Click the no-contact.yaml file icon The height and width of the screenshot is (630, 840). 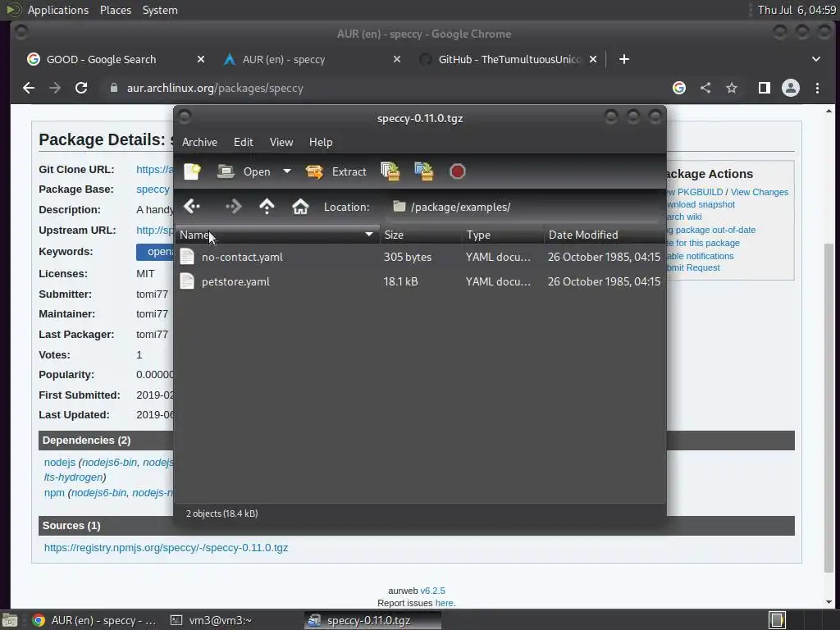pyautogui.click(x=187, y=257)
